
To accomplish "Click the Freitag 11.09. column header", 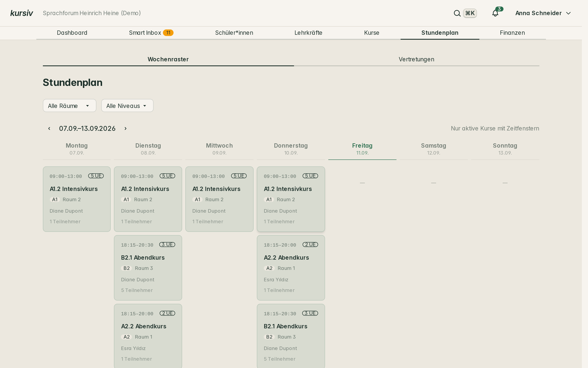I will 362,149.
